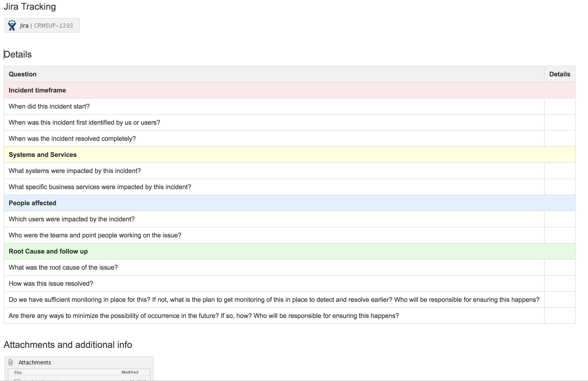Click the blue 'People affected' section row
The width and height of the screenshot is (588, 381).
pos(32,203)
